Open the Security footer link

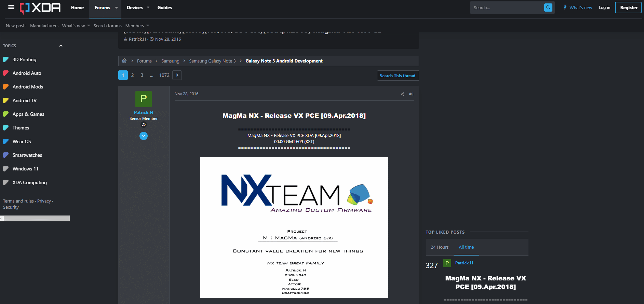pos(11,207)
